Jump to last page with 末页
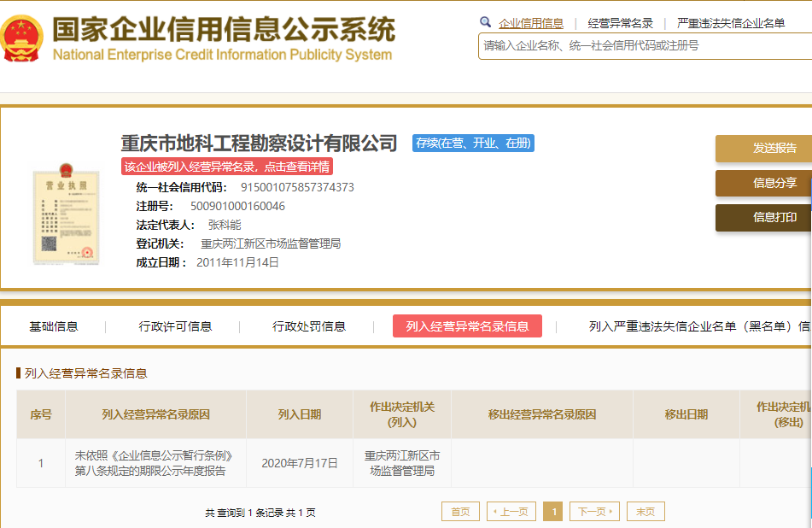 click(646, 512)
